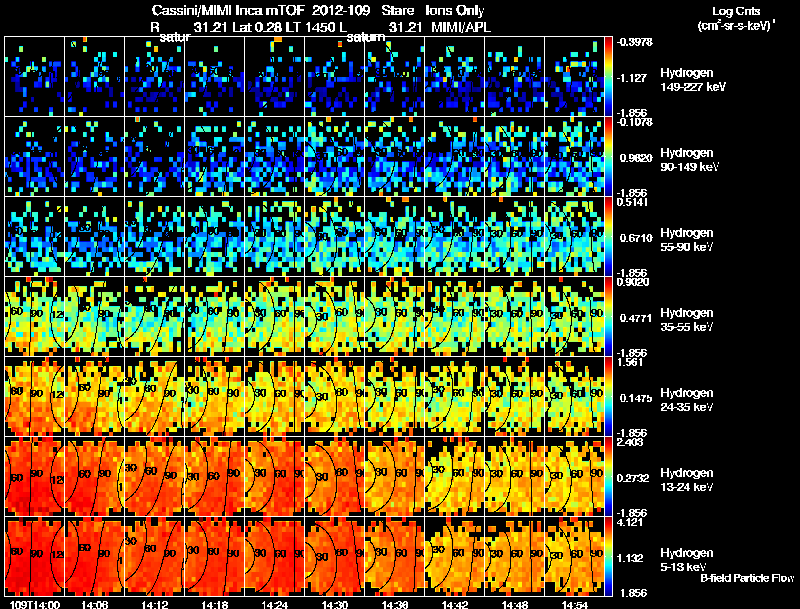The image size is (800, 609).
Task: Select the 5-13 keV image panel at 14:30
Action: [335, 556]
